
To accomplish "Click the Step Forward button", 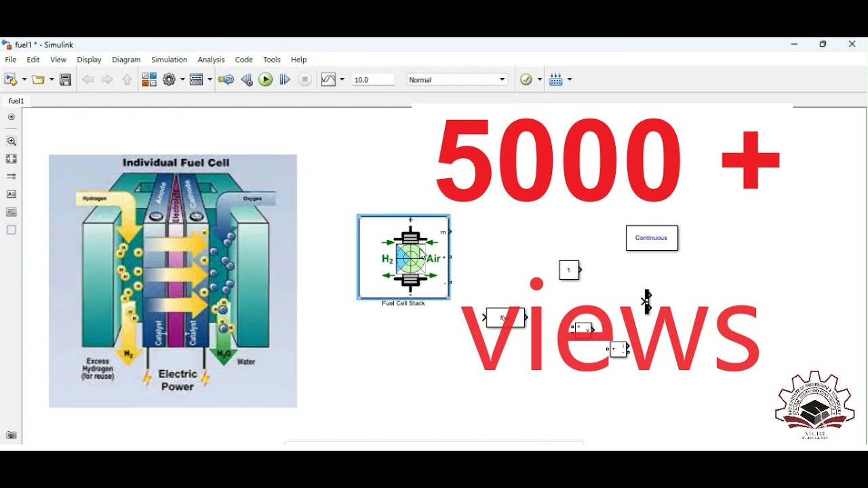I will [285, 80].
